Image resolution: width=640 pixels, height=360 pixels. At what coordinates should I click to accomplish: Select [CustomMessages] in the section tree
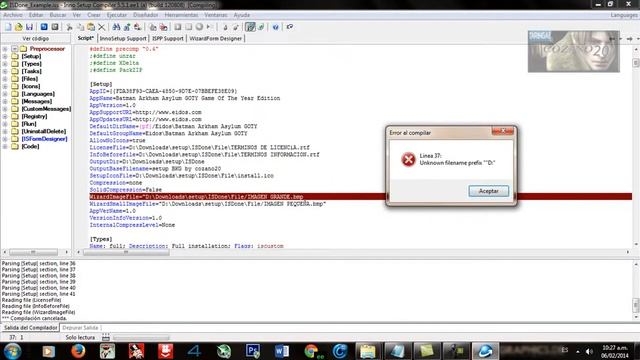(46, 109)
